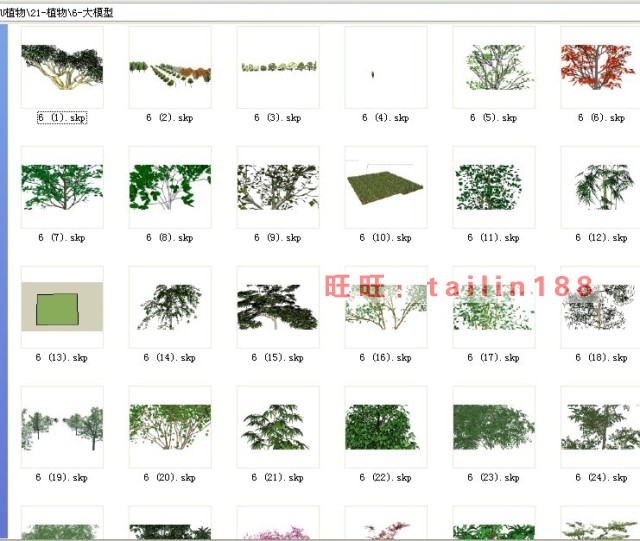640x541 pixels.
Task: Click the file name 6 (11).skp
Action: (493, 238)
